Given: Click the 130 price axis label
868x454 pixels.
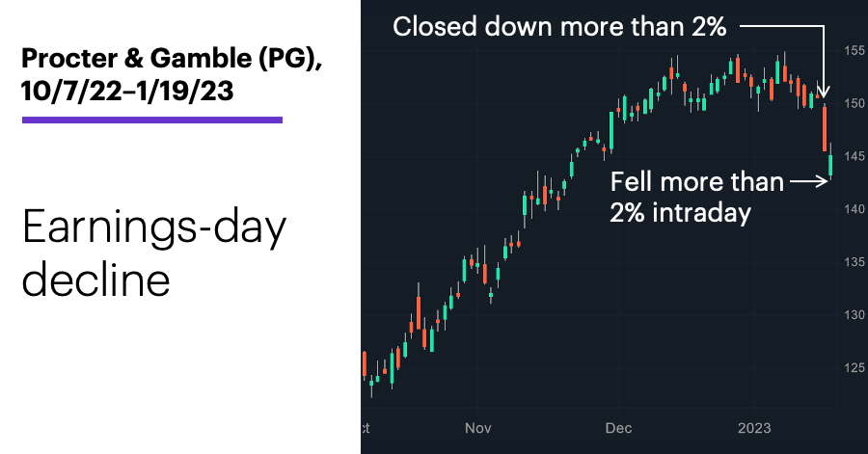Looking at the screenshot, I should (x=854, y=314).
